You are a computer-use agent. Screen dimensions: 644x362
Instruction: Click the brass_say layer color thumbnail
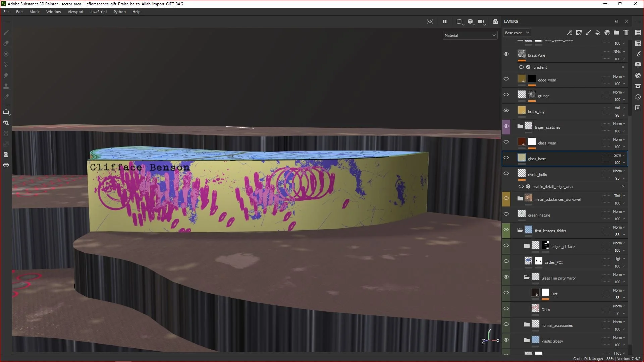click(x=522, y=111)
